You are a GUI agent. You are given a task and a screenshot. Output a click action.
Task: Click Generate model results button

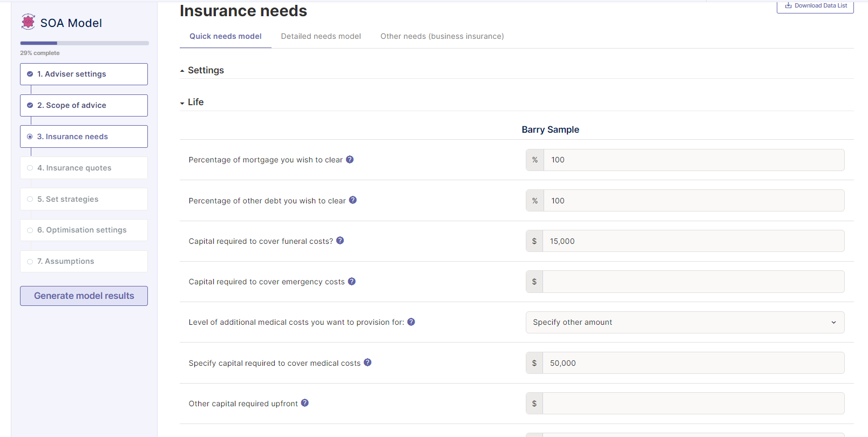click(84, 296)
